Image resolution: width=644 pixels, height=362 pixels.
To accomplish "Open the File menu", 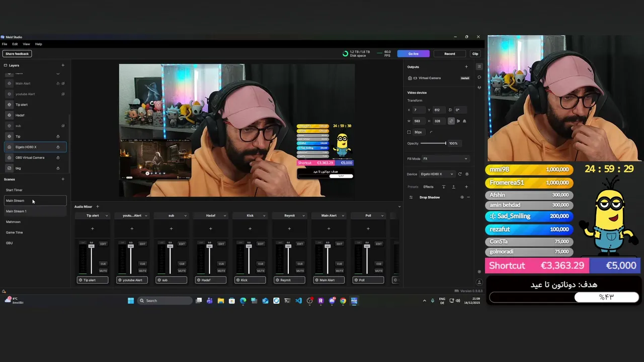I will pyautogui.click(x=5, y=44).
